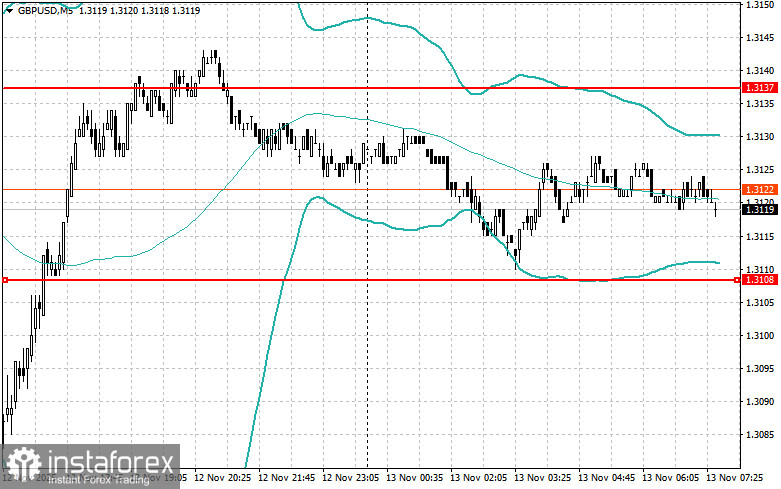Select the red horizontal resistance line at 1.3137
This screenshot has width=781, height=489.
click(371, 88)
